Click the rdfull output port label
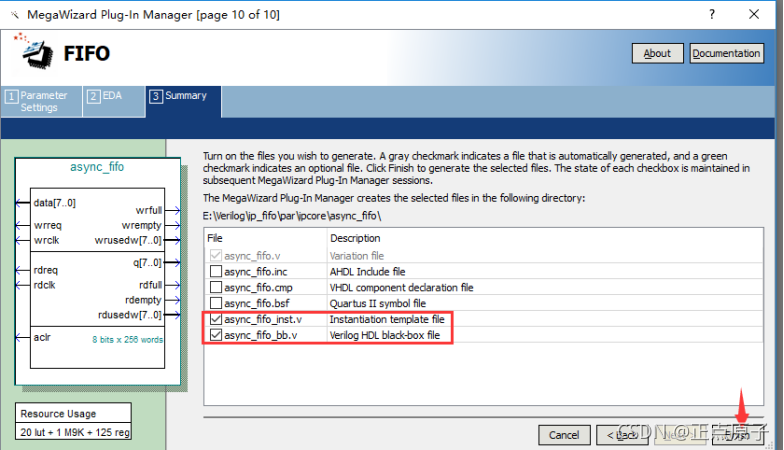 (150, 285)
